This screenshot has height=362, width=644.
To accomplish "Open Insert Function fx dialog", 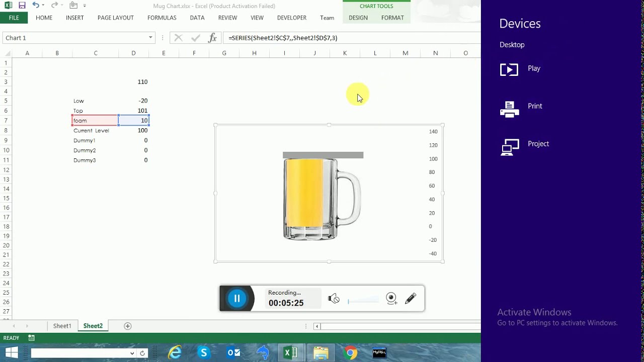I will (x=212, y=38).
